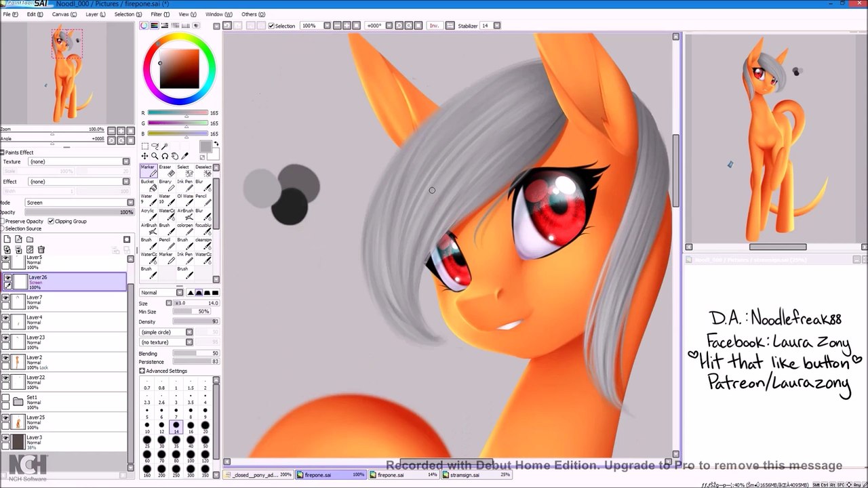Show the Set1 folder layer
The image size is (868, 488).
click(6, 399)
